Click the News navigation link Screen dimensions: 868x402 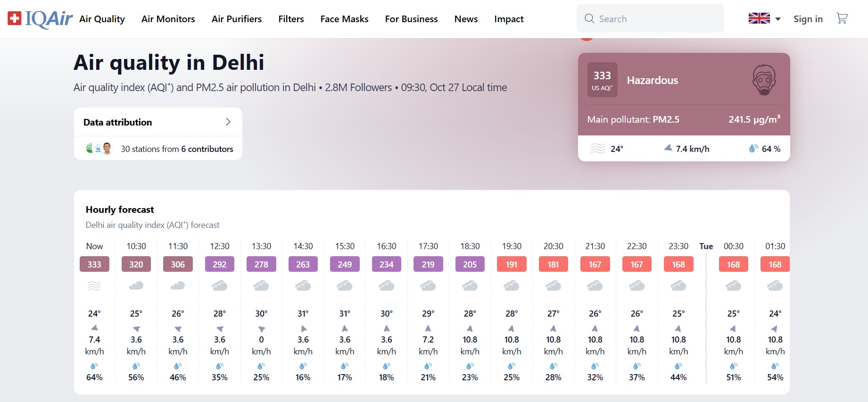(466, 19)
